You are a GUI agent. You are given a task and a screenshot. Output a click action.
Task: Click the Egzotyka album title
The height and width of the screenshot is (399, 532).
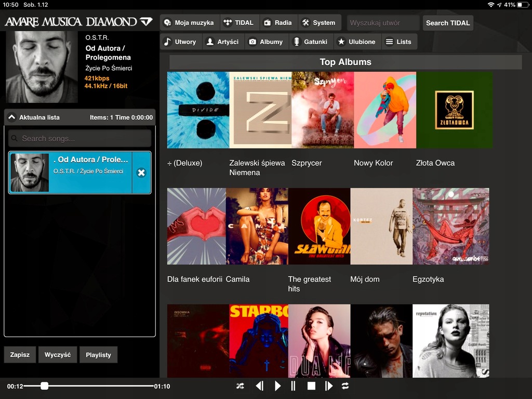pyautogui.click(x=428, y=280)
